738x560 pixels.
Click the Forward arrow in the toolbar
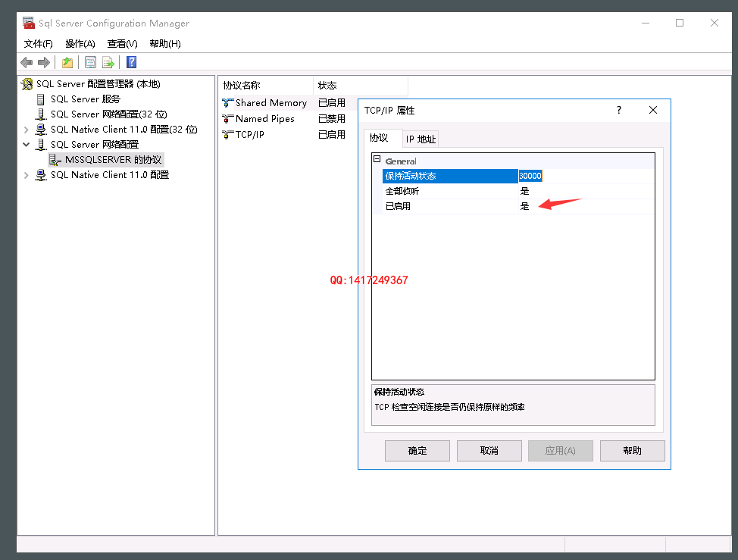(44, 62)
